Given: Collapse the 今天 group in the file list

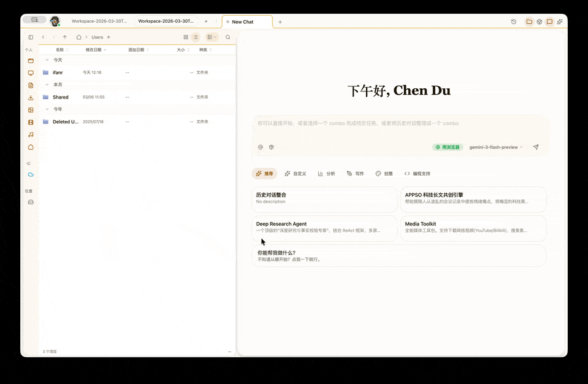Looking at the screenshot, I should tap(47, 59).
